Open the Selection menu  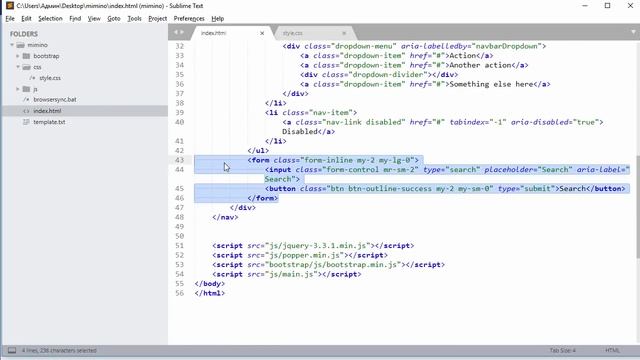coord(50,18)
